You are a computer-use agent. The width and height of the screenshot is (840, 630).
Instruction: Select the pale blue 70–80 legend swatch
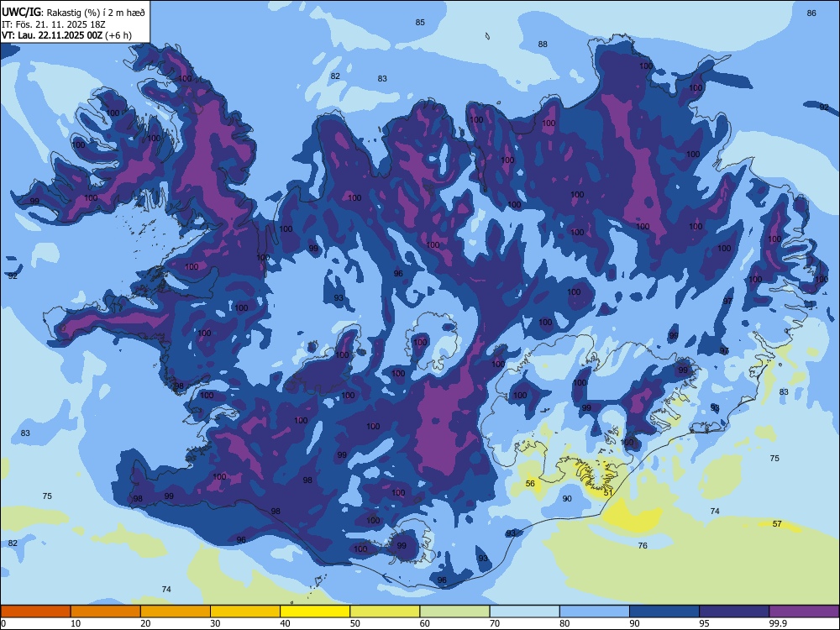[x=524, y=612]
